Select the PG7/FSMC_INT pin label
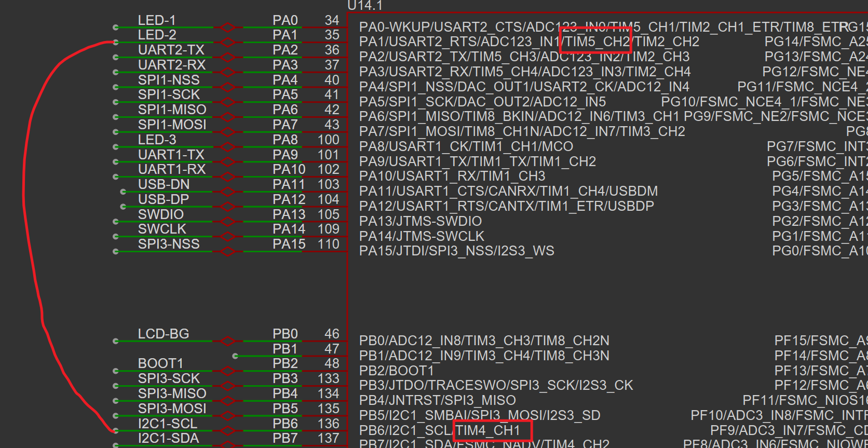This screenshot has height=448, width=868. pos(817,146)
